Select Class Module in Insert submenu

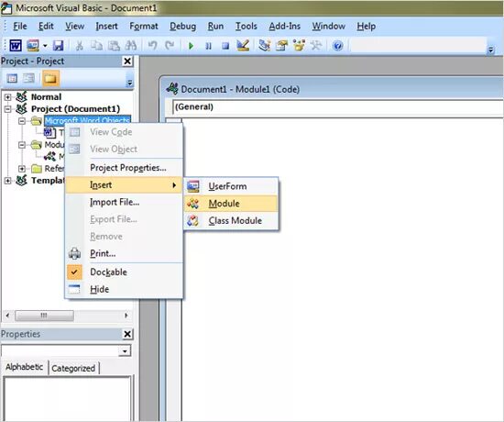(231, 221)
